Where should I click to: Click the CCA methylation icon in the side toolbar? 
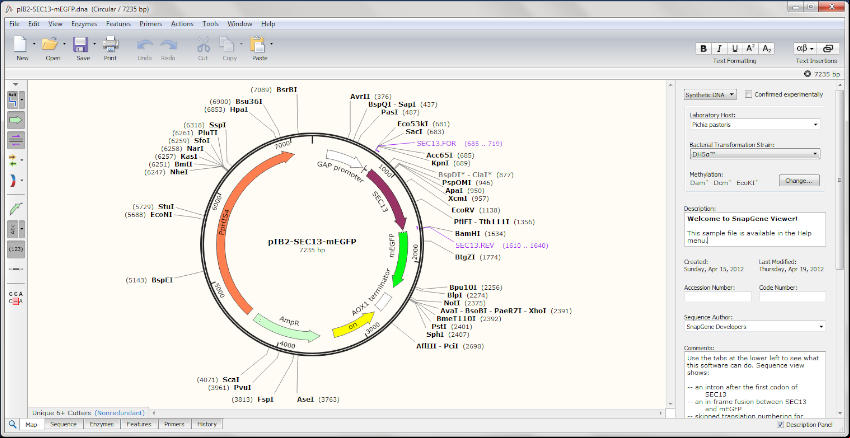tap(16, 298)
